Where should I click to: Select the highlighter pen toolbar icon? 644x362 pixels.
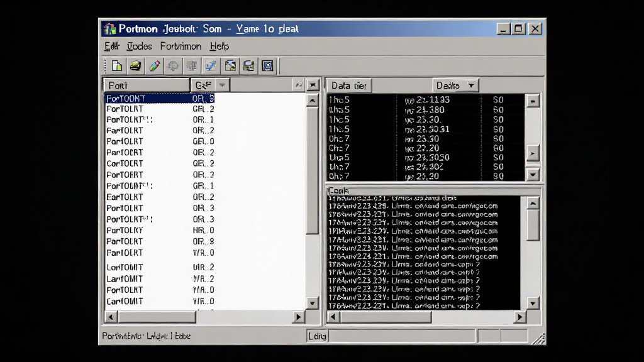click(155, 65)
